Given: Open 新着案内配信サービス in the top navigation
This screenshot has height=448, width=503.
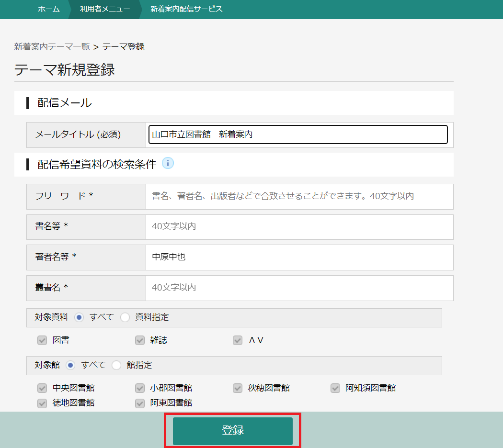Looking at the screenshot, I should (x=186, y=9).
